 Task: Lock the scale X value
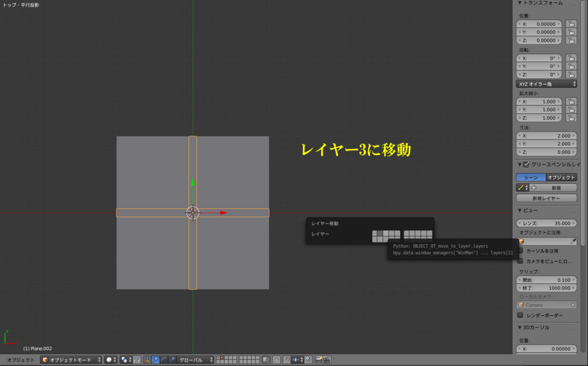click(x=571, y=102)
